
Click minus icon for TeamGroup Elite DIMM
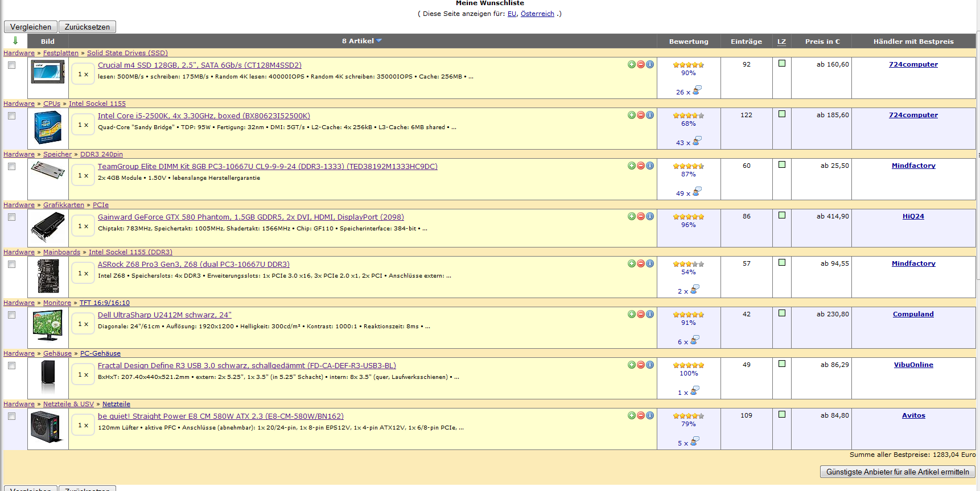(x=641, y=166)
